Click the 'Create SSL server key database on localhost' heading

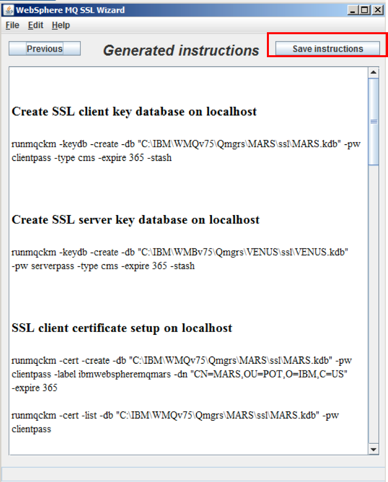click(135, 220)
